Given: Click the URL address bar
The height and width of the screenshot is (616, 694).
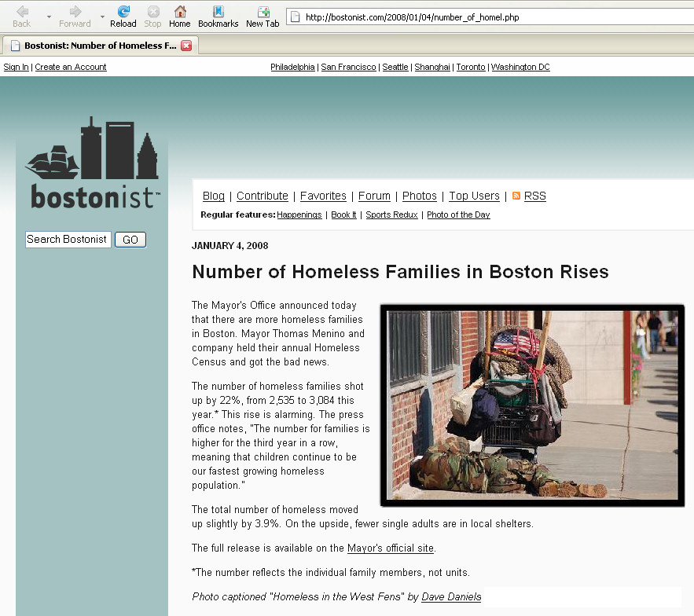Looking at the screenshot, I should (487, 16).
